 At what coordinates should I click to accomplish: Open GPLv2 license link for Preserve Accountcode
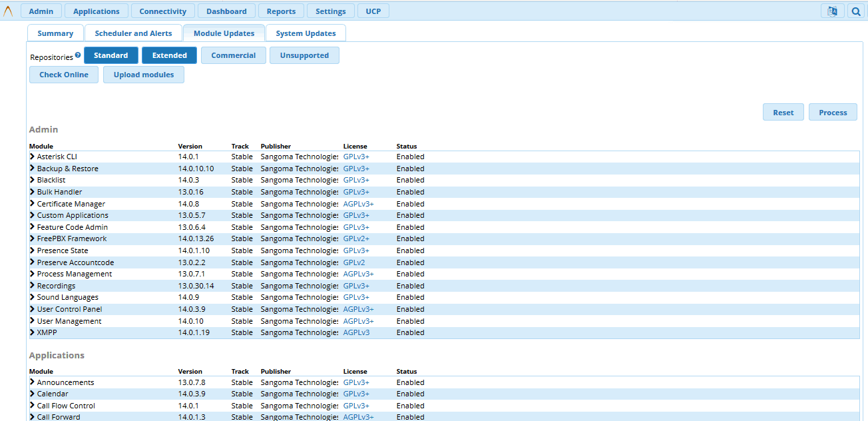point(354,262)
